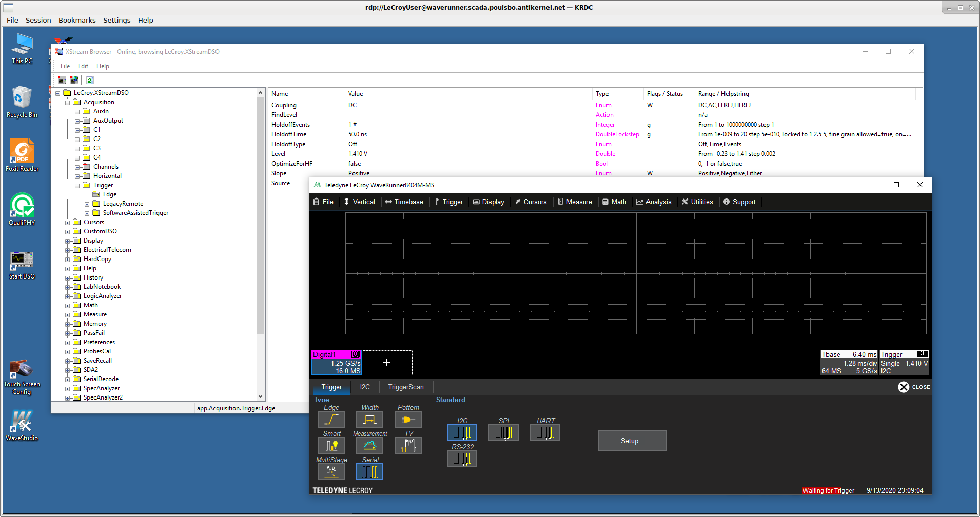Viewport: 980px width, 517px height.
Task: Close the trigger dialog with CLOSE icon
Action: coord(904,387)
